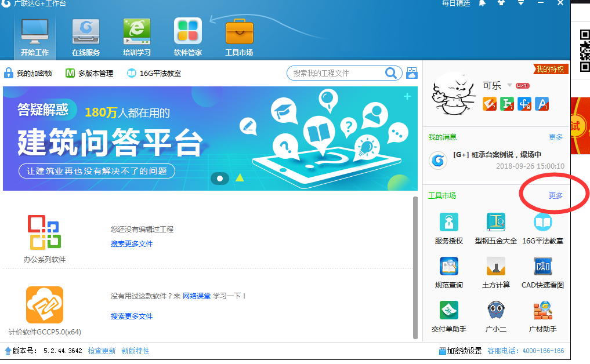Click 搜索更多文件 under 办公系列软件
The height and width of the screenshot is (364, 590).
[132, 243]
